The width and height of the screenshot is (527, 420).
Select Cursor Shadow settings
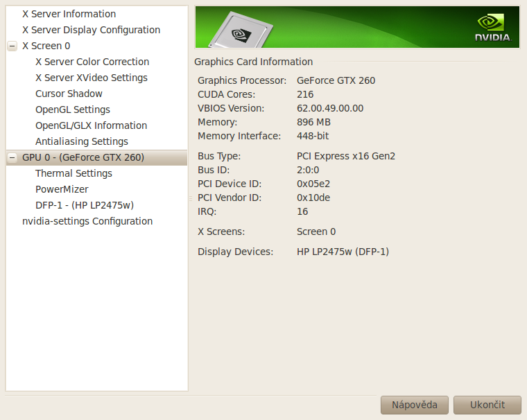coord(69,94)
